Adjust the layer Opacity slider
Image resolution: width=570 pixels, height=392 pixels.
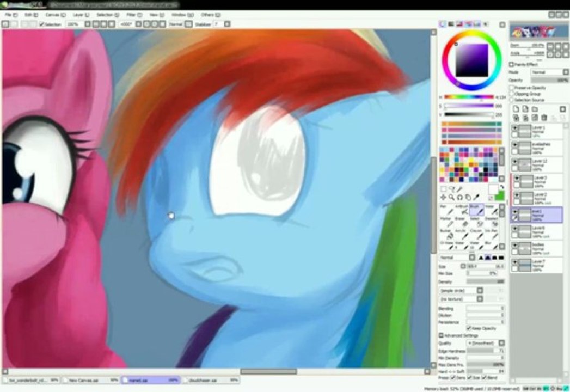point(550,80)
